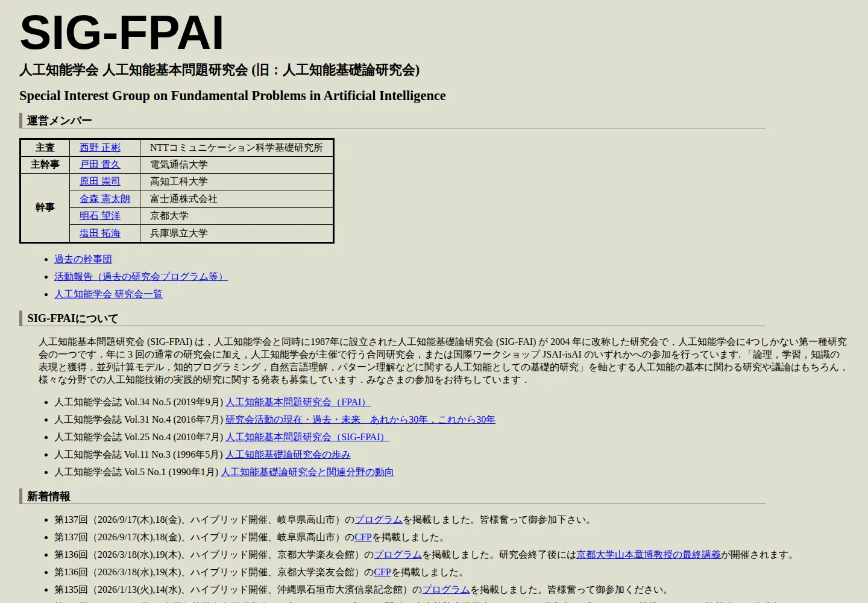Open 西野 正彬 member link

100,148
